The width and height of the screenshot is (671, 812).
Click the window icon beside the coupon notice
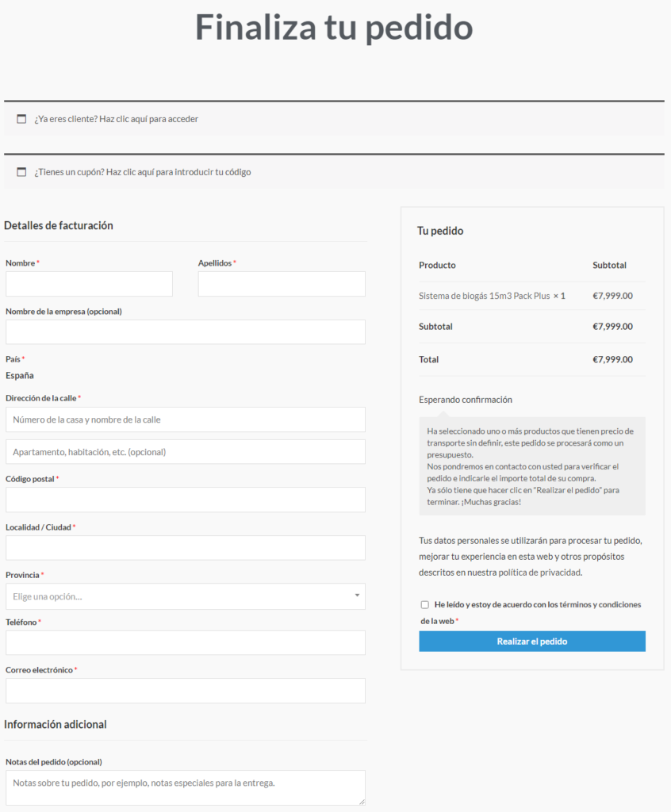(21, 172)
